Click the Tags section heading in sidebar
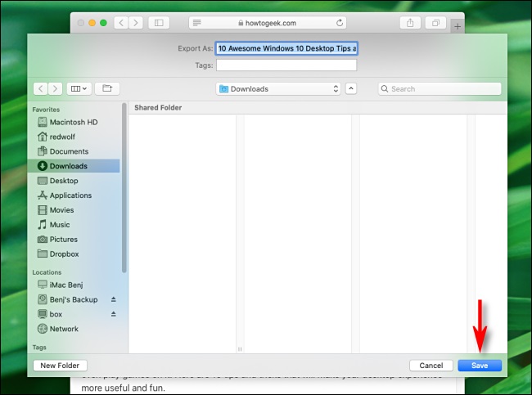 [39, 348]
